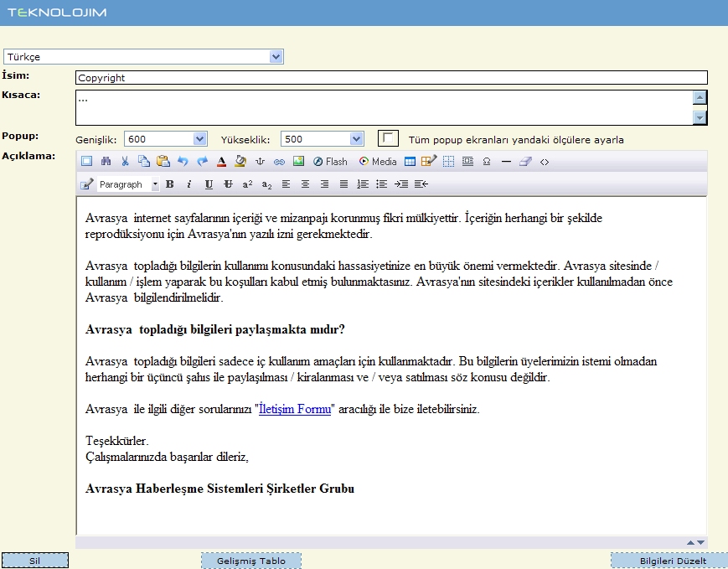The height and width of the screenshot is (569, 728).
Task: Align text left
Action: (286, 184)
